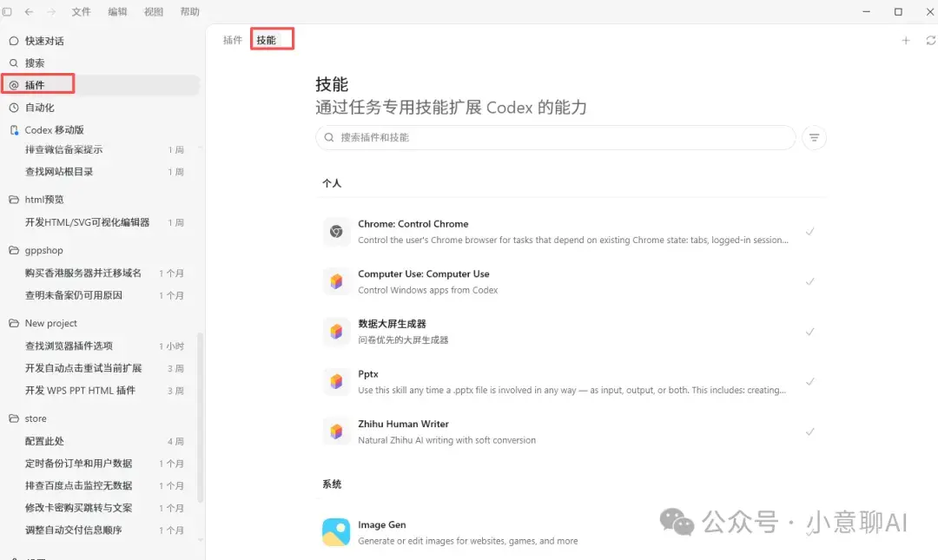The image size is (938, 560).
Task: Toggle the checkmark for 数据大屏生成器
Action: [810, 332]
